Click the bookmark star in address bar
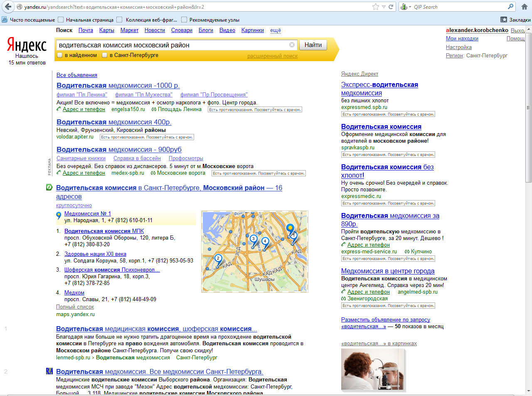The width and height of the screenshot is (532, 396). (x=376, y=7)
